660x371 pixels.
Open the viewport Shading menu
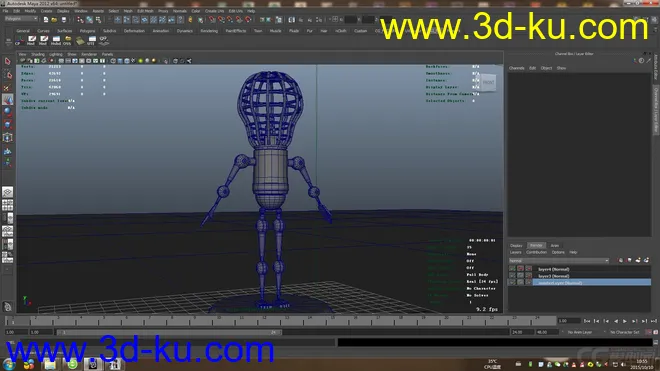point(37,54)
